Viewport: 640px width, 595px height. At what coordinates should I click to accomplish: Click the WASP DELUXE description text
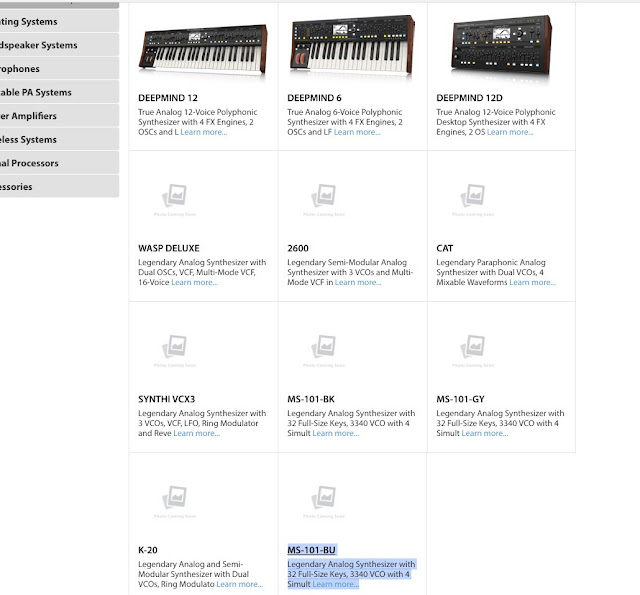coord(202,272)
